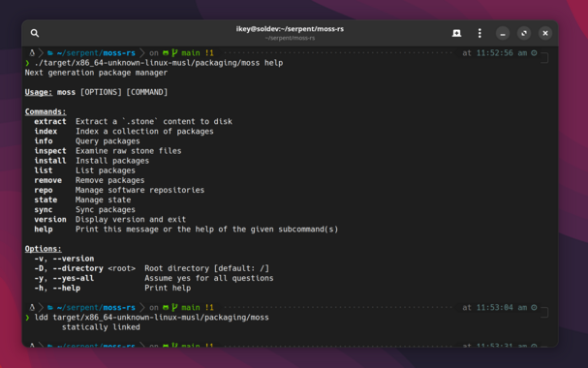
Task: Click the '-v, --version' option
Action: pyautogui.click(x=64, y=259)
